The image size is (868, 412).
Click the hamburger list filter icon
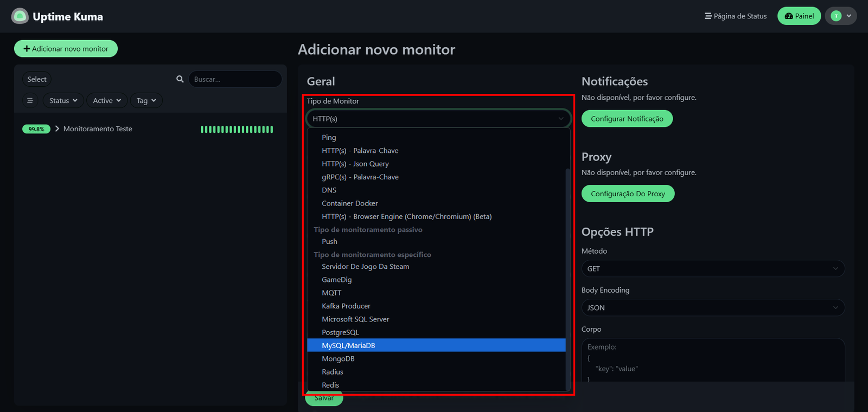point(30,101)
